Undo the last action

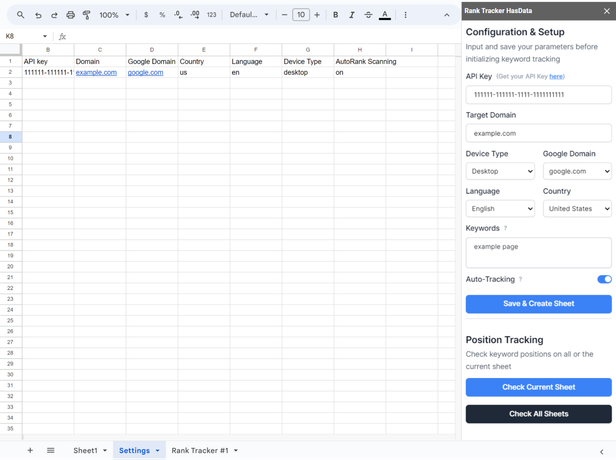point(38,15)
